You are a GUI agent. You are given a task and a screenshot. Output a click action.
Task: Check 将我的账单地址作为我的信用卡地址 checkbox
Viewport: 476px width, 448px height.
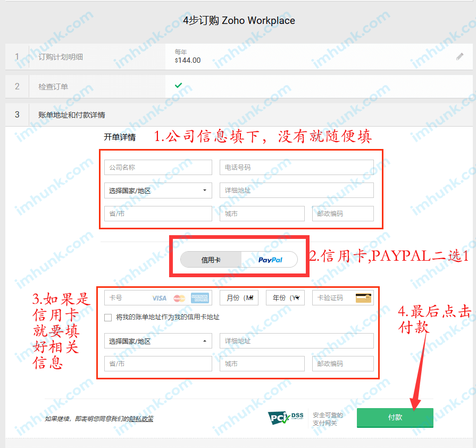108,318
